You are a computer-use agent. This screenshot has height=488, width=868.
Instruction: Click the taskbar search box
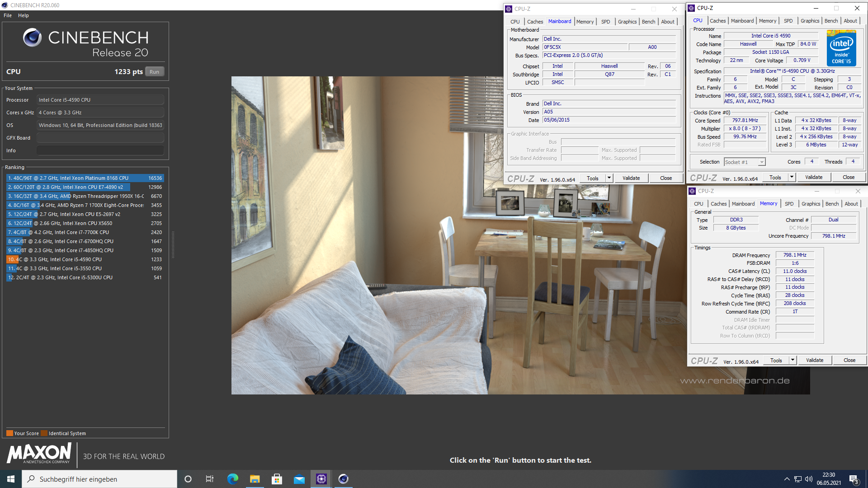(99, 479)
